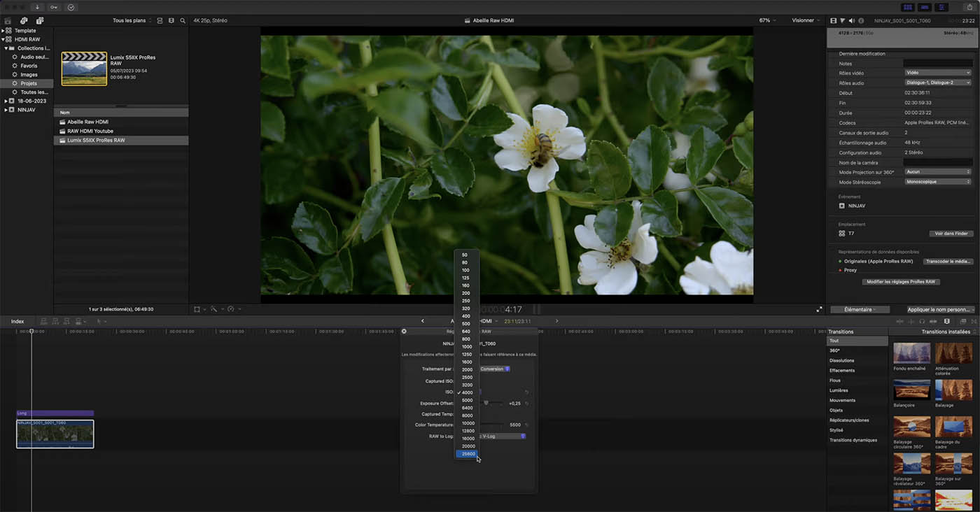This screenshot has width=980, height=512.
Task: Choose ISO 6400 from the menu
Action: click(466, 408)
